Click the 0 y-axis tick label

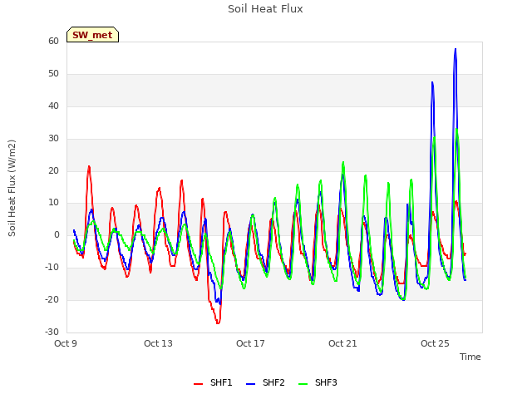[x=57, y=234]
